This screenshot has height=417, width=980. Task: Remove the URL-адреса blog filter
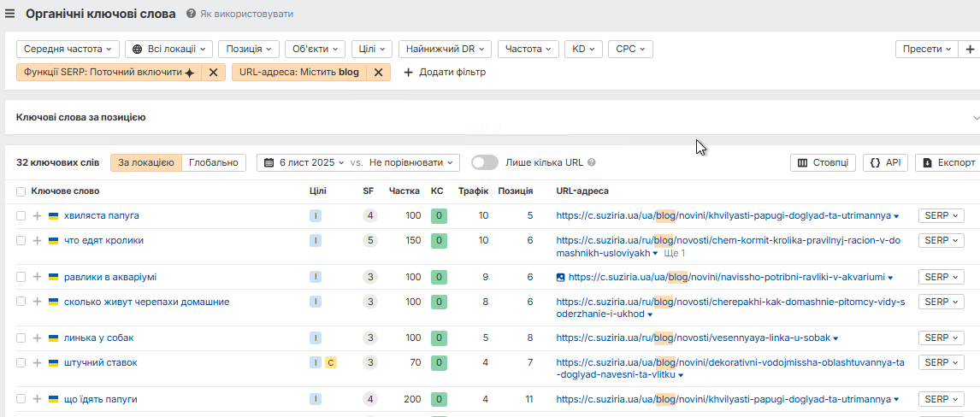click(x=378, y=73)
